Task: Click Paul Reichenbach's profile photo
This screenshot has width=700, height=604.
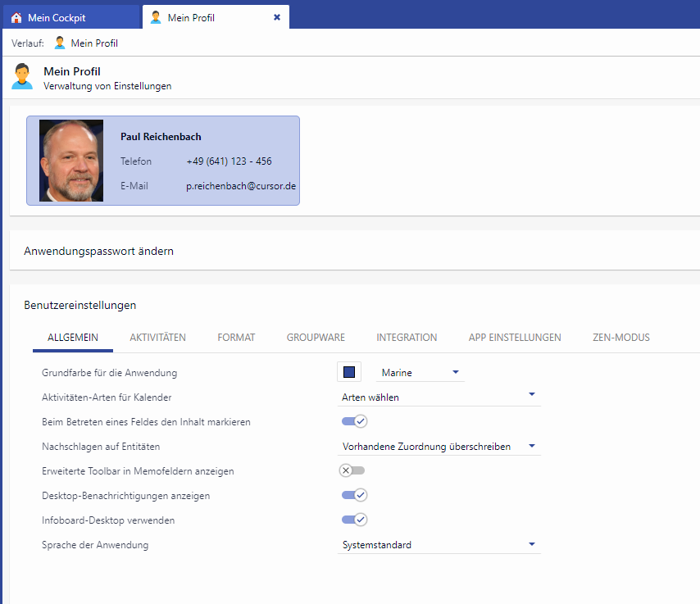Action: tap(71, 161)
